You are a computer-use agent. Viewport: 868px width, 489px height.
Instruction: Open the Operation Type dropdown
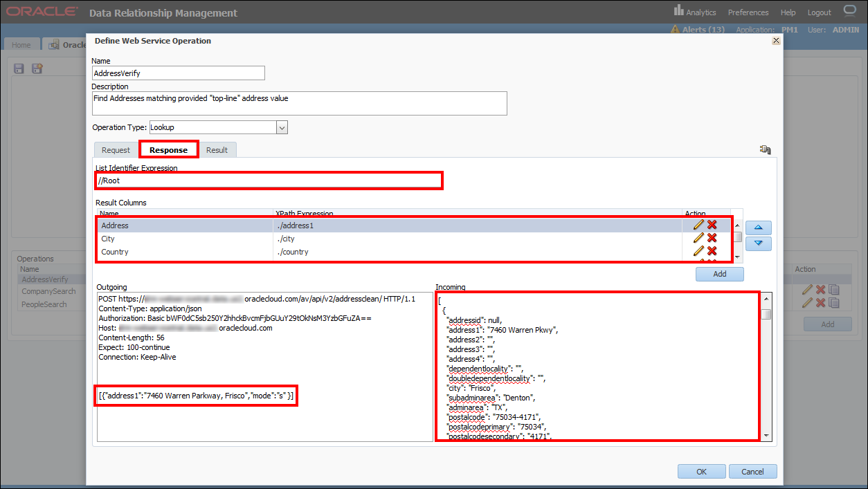coord(282,127)
